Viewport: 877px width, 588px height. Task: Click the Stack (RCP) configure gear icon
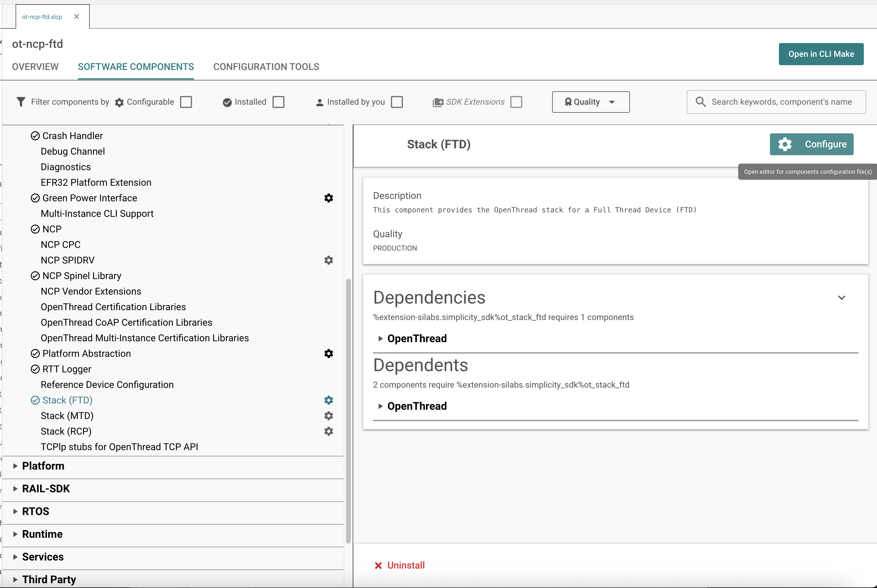pyautogui.click(x=328, y=431)
